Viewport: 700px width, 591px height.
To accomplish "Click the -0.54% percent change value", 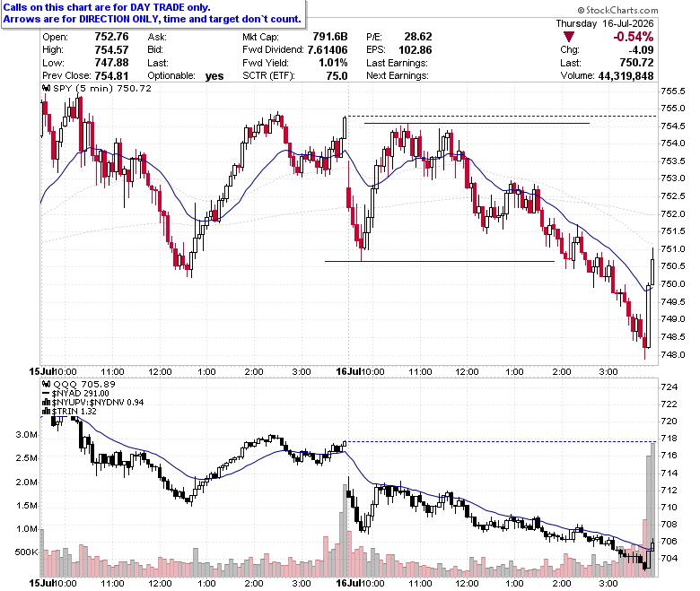I will point(633,37).
